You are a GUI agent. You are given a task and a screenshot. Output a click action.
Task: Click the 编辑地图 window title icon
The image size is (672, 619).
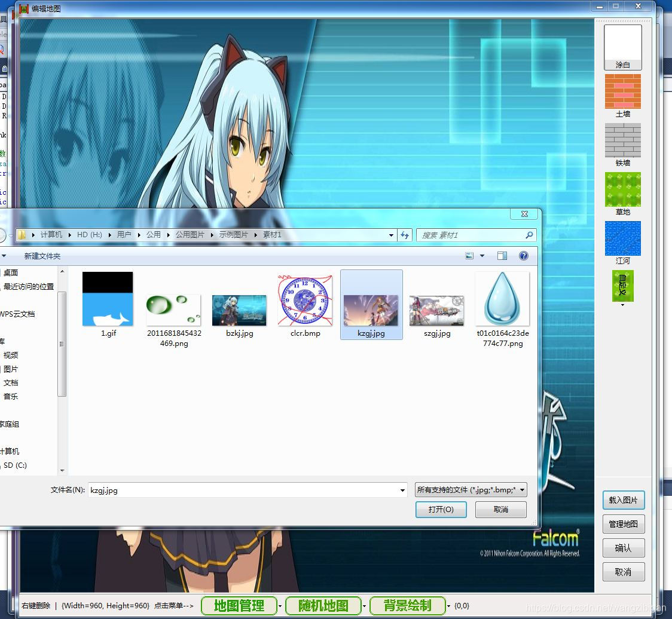23,8
